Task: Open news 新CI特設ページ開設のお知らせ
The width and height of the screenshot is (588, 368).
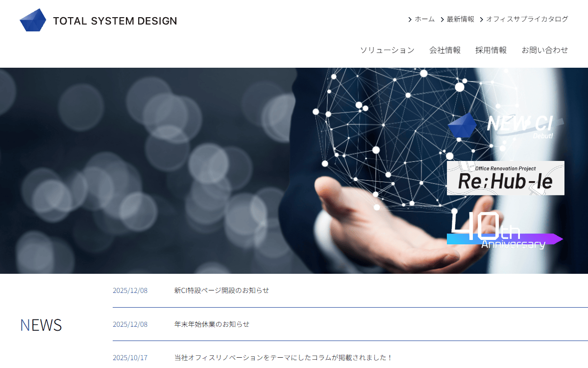Action: pyautogui.click(x=221, y=290)
